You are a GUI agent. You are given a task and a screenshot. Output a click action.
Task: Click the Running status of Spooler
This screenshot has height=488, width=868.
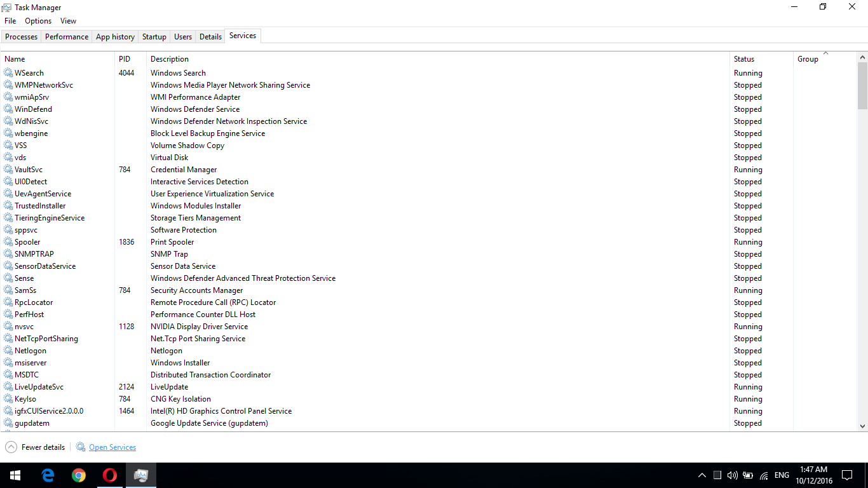click(748, 242)
